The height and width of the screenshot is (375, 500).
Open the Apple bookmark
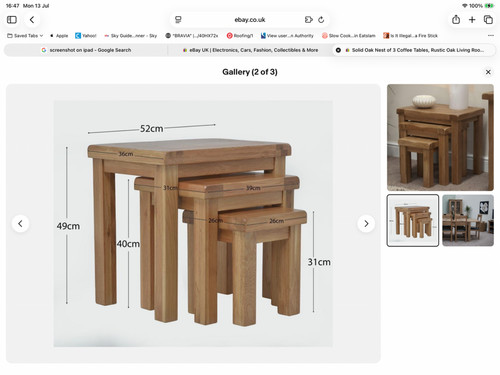click(59, 36)
